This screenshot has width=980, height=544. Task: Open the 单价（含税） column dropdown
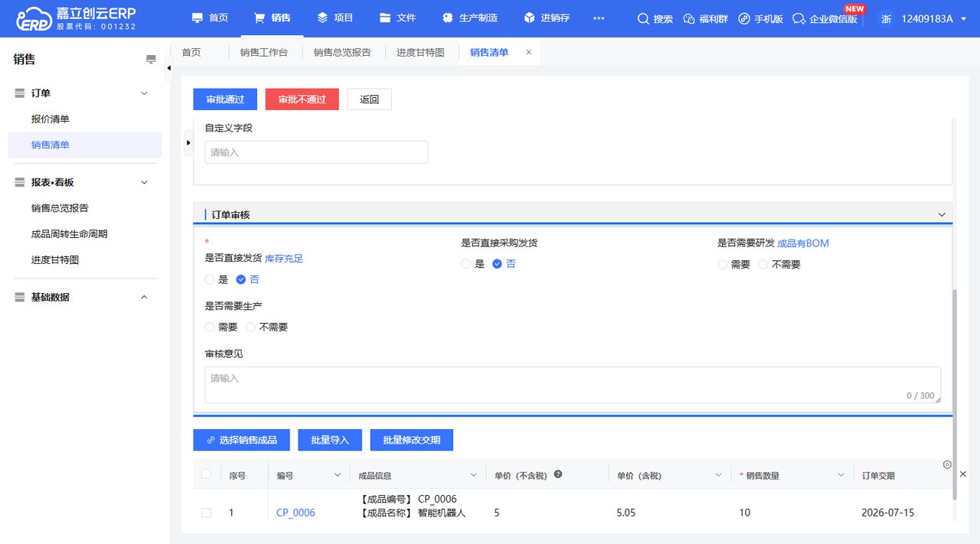click(x=719, y=476)
